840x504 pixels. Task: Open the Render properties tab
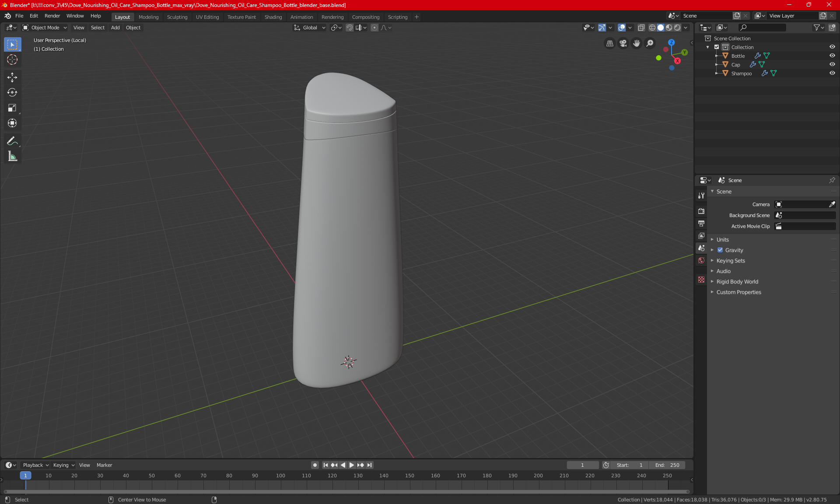tap(701, 211)
